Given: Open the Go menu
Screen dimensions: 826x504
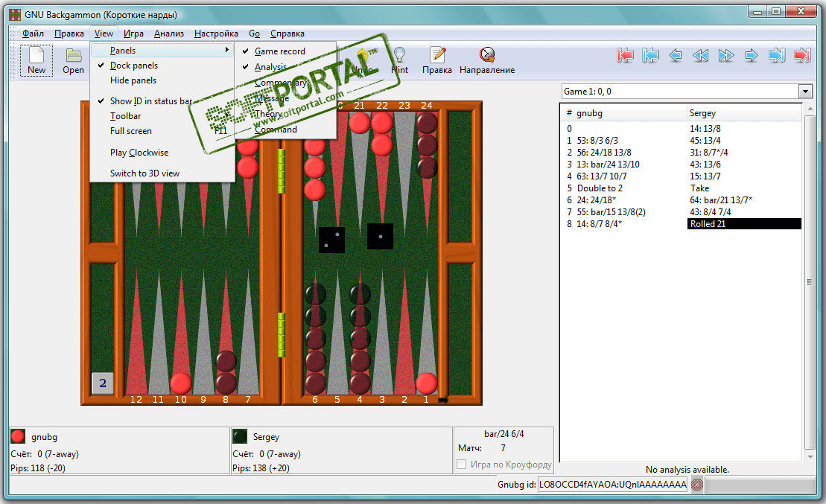Looking at the screenshot, I should tap(255, 34).
